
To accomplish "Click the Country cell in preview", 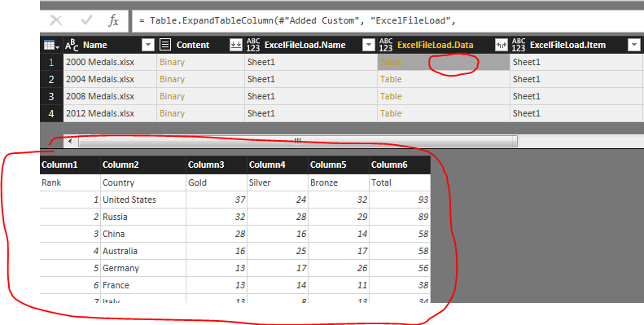I will point(143,182).
